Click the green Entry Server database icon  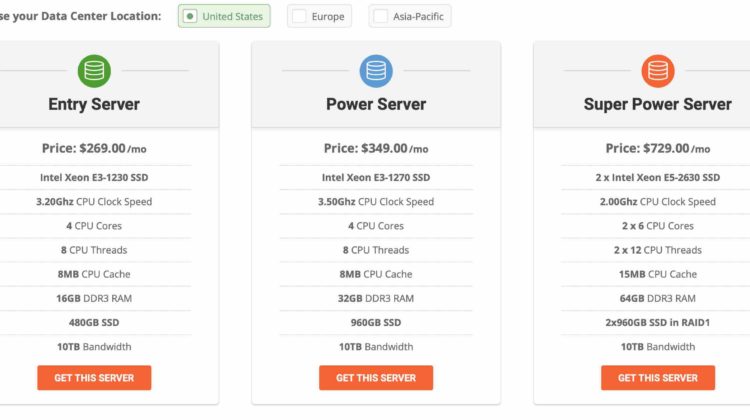[94, 71]
